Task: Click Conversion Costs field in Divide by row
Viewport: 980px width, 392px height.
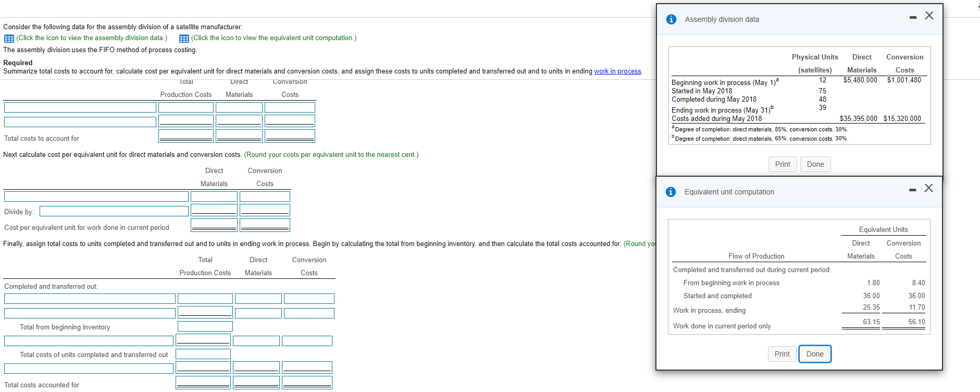Action: tap(265, 210)
